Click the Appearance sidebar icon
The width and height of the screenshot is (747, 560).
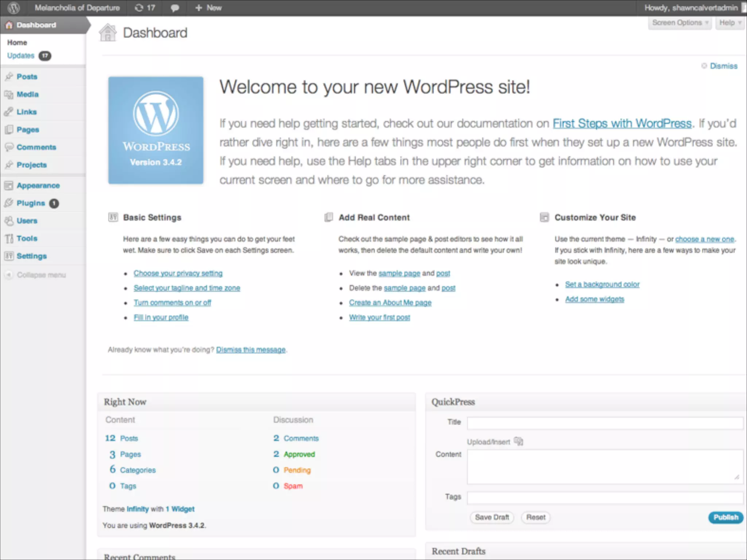tap(9, 186)
